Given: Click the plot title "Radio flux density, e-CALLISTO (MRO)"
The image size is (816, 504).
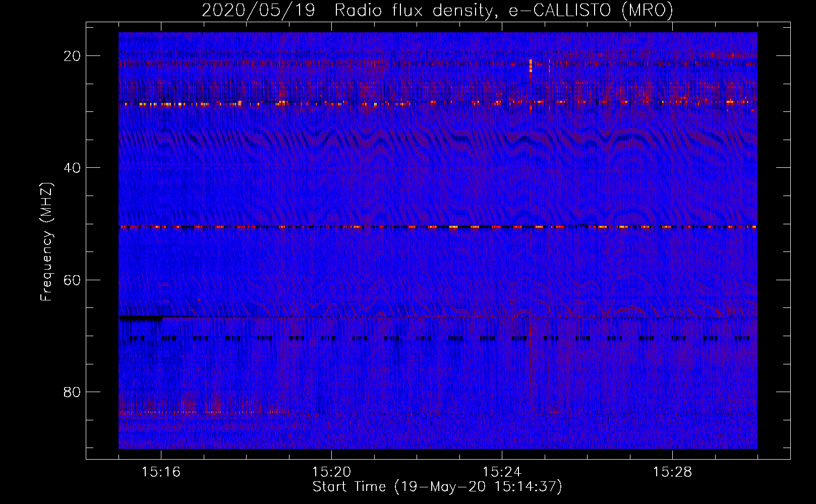Looking at the screenshot, I should (x=503, y=10).
